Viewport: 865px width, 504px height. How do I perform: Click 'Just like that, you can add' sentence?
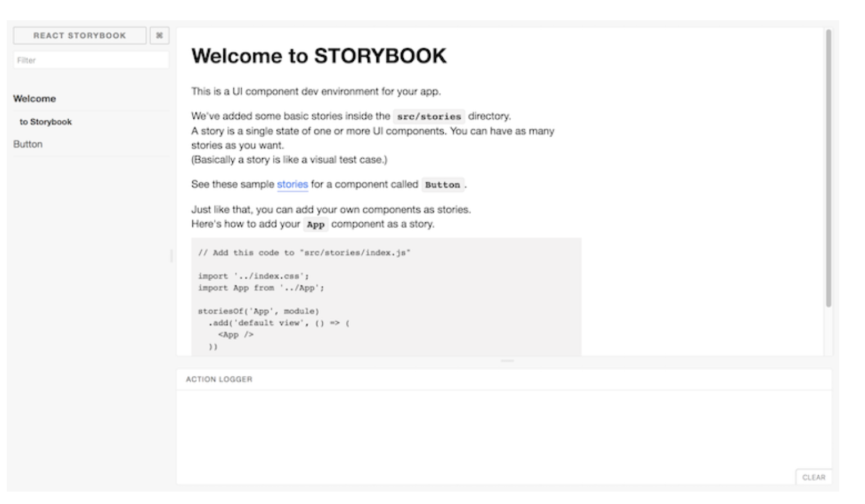click(x=331, y=209)
